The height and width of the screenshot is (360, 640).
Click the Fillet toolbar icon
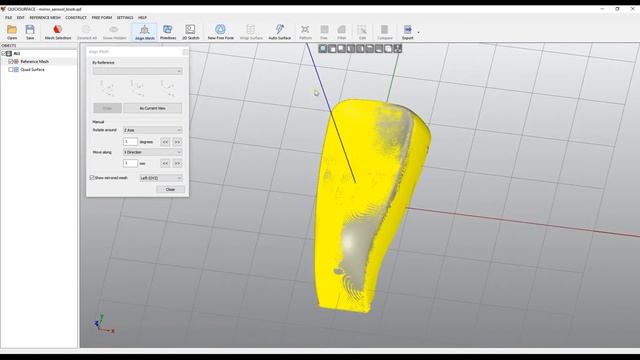point(342,30)
